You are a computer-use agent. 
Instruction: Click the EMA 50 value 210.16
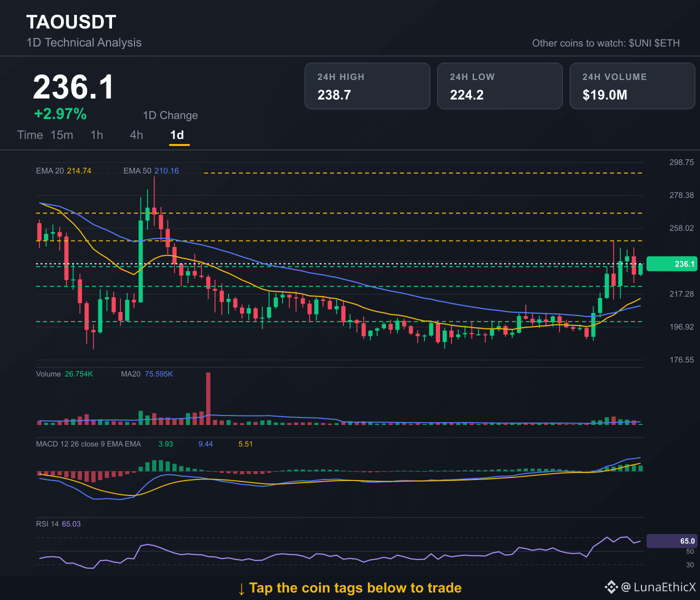(x=166, y=171)
